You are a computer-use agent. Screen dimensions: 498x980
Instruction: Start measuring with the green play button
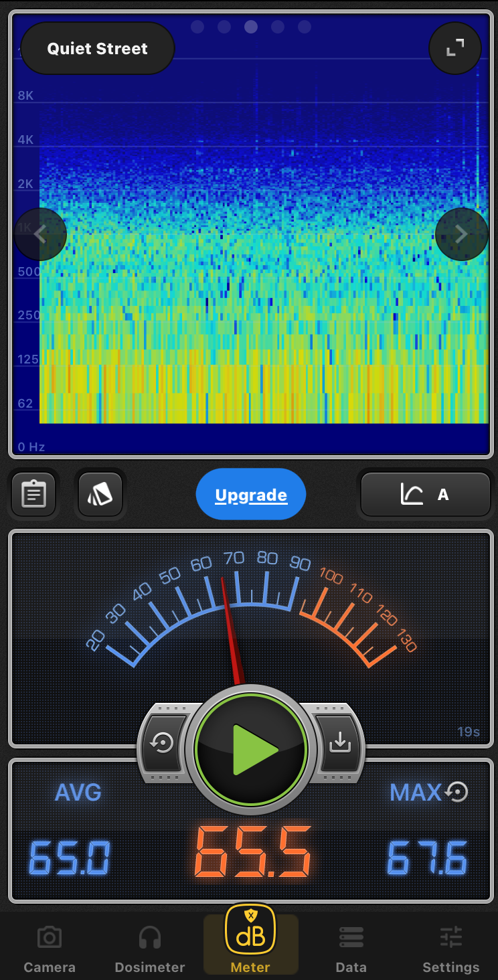click(x=251, y=750)
